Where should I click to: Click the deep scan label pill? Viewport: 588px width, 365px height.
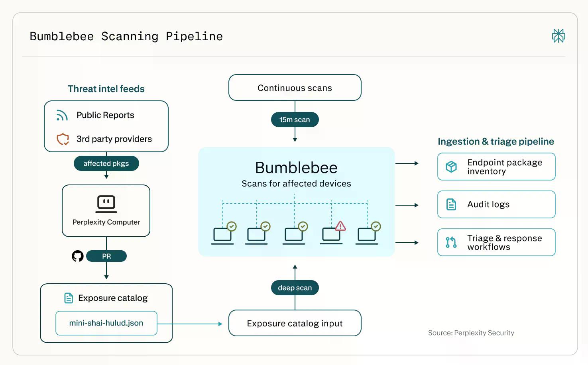click(x=295, y=288)
